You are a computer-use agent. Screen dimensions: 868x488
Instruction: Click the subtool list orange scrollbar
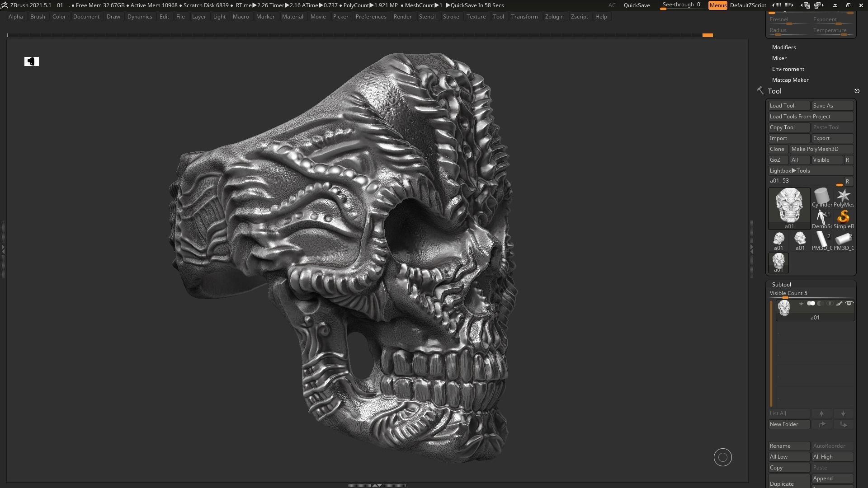tap(771, 354)
